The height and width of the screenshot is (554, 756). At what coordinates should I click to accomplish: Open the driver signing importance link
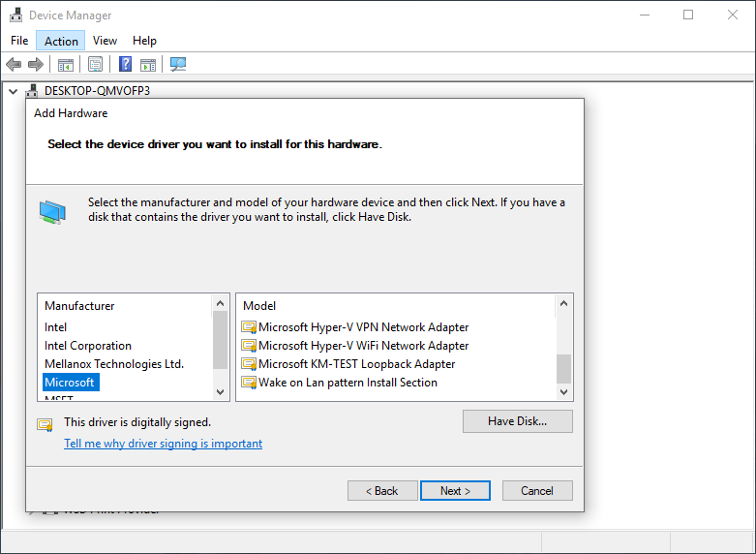pyautogui.click(x=163, y=444)
